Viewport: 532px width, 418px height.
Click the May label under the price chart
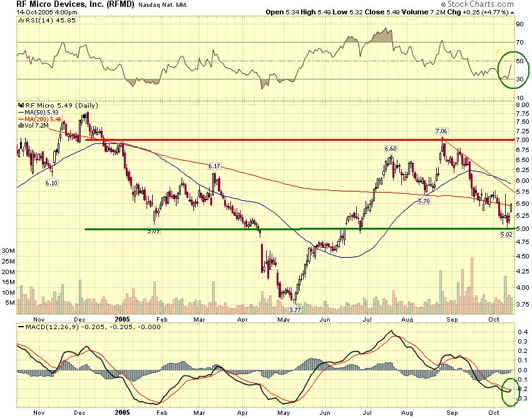click(284, 320)
